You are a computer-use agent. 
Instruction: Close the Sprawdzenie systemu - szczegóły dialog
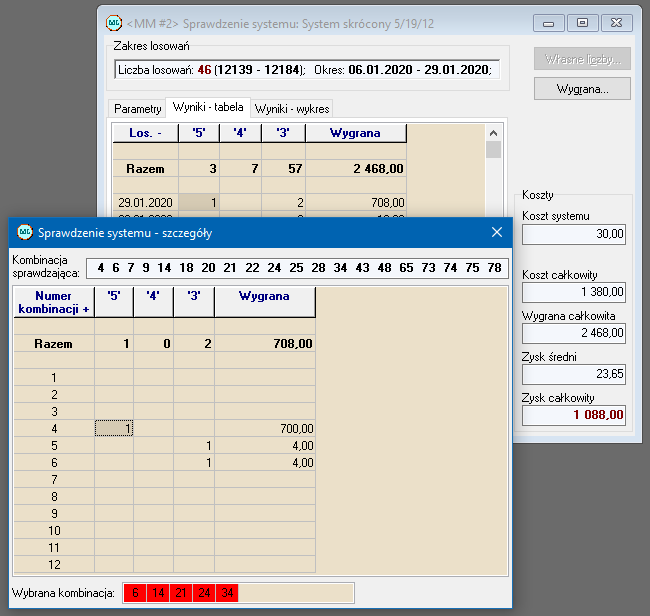(x=496, y=233)
